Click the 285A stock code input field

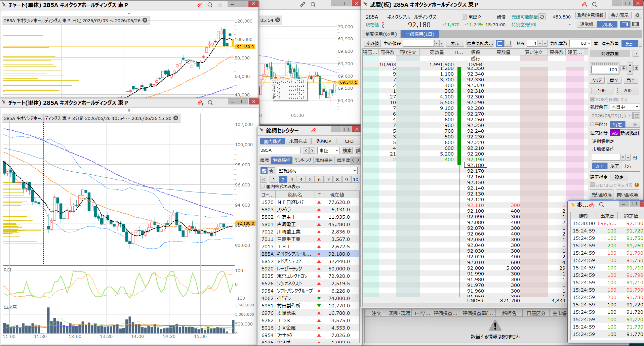[x=280, y=150]
